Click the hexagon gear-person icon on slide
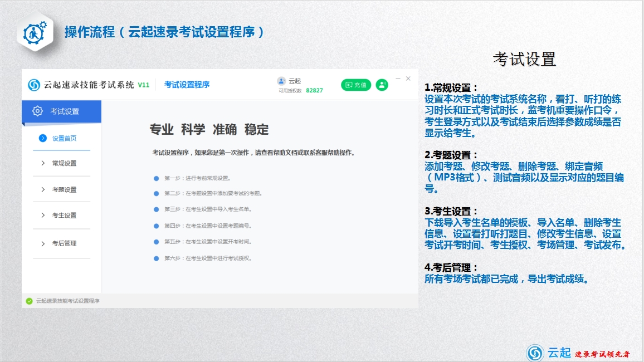The width and height of the screenshot is (644, 362). (35, 32)
